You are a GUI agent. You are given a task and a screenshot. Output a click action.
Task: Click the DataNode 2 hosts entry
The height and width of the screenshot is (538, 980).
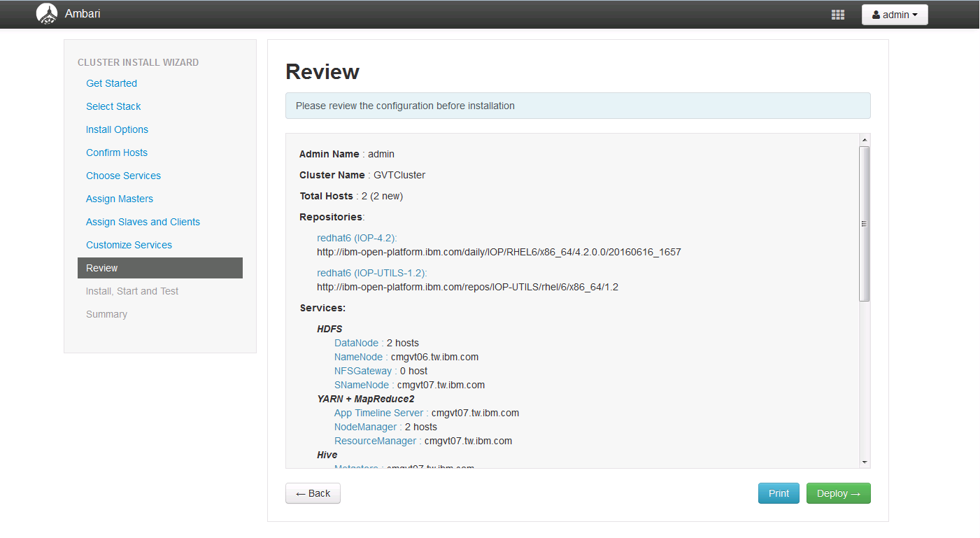click(376, 343)
